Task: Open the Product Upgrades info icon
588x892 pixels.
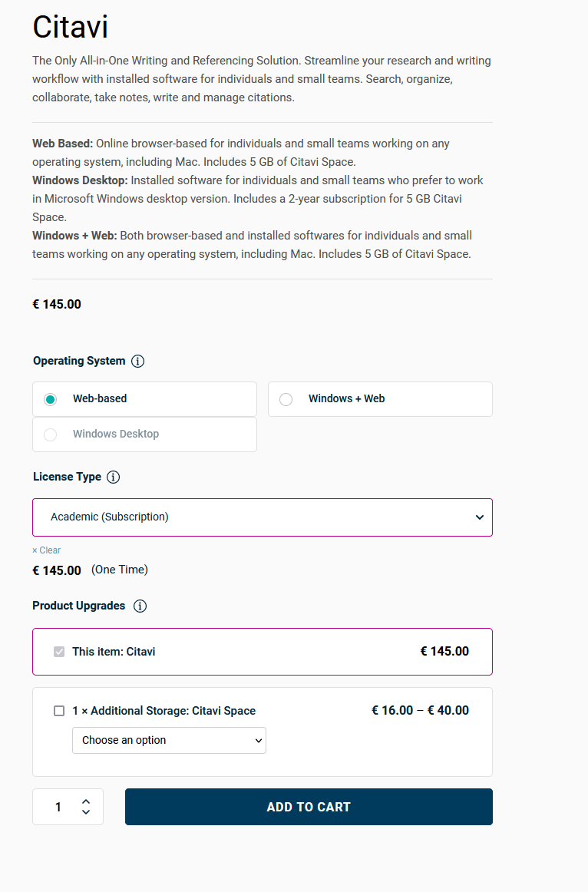Action: click(x=140, y=606)
